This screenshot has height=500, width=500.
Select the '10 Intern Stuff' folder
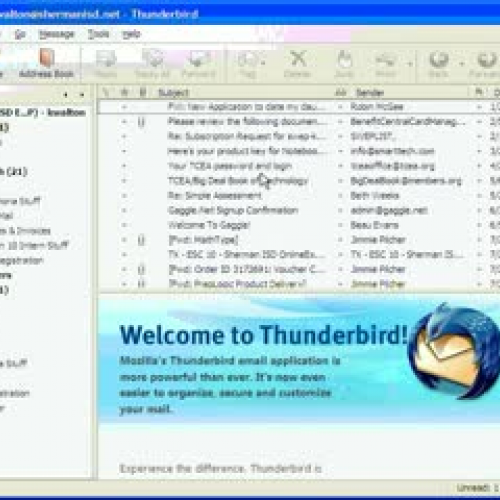pyautogui.click(x=35, y=246)
